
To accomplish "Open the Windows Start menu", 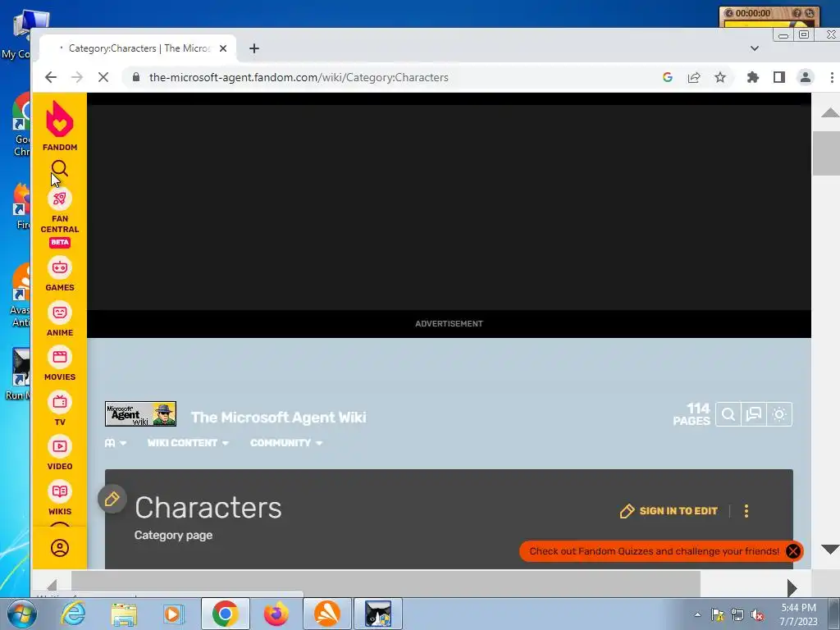I will pyautogui.click(x=21, y=614).
